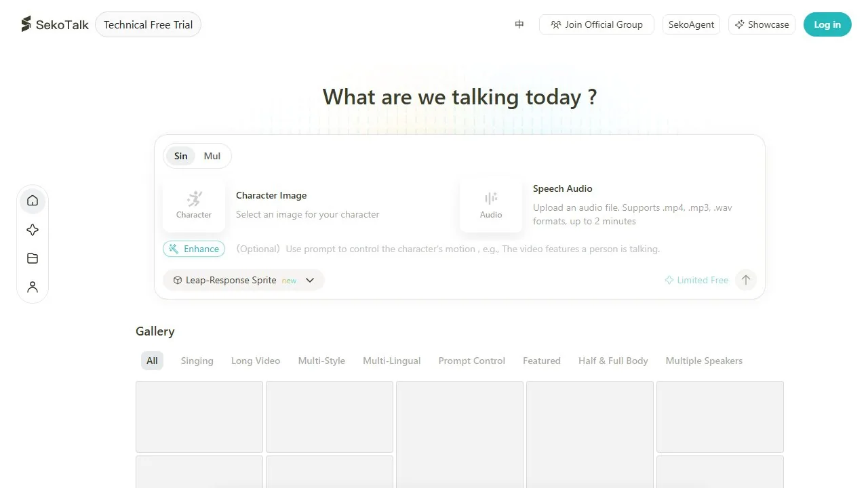Open the folder icon in sidebar
This screenshot has height=488, width=868.
33,258
